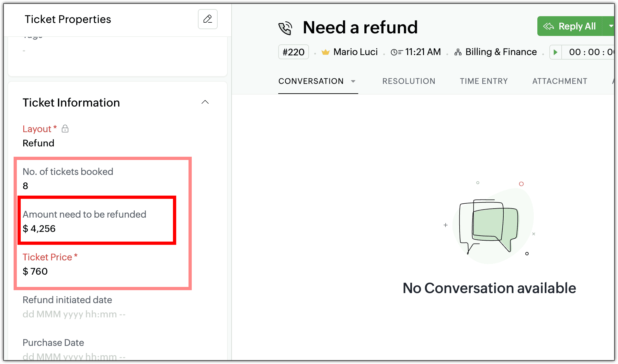Click the Amount need to be refunded value
This screenshot has height=364, width=618.
click(39, 229)
